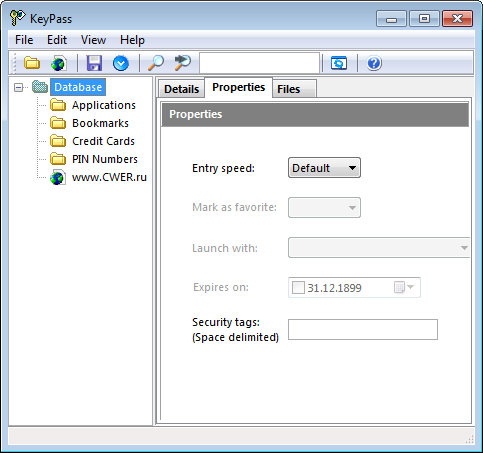Open the View menu
This screenshot has height=453, width=483.
93,40
